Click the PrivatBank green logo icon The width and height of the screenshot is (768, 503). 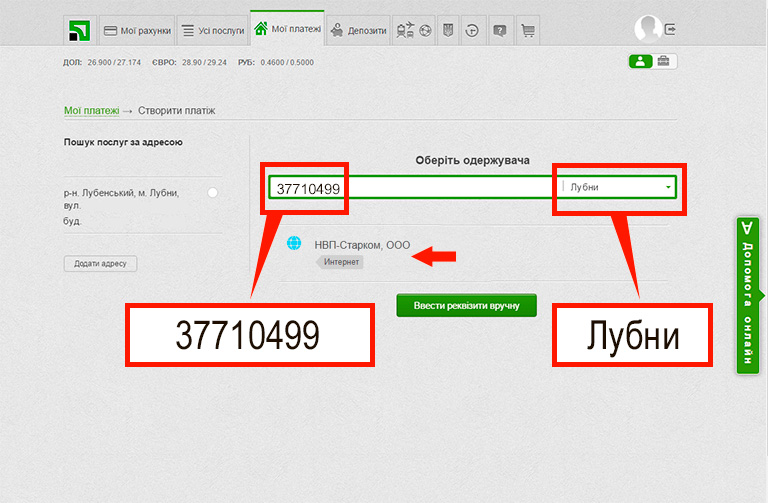pyautogui.click(x=79, y=31)
